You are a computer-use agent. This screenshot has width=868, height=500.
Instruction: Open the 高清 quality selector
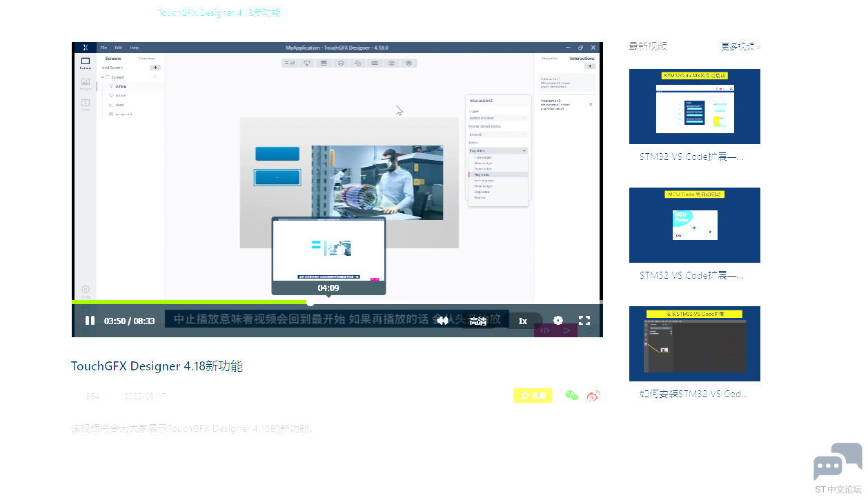(x=478, y=321)
